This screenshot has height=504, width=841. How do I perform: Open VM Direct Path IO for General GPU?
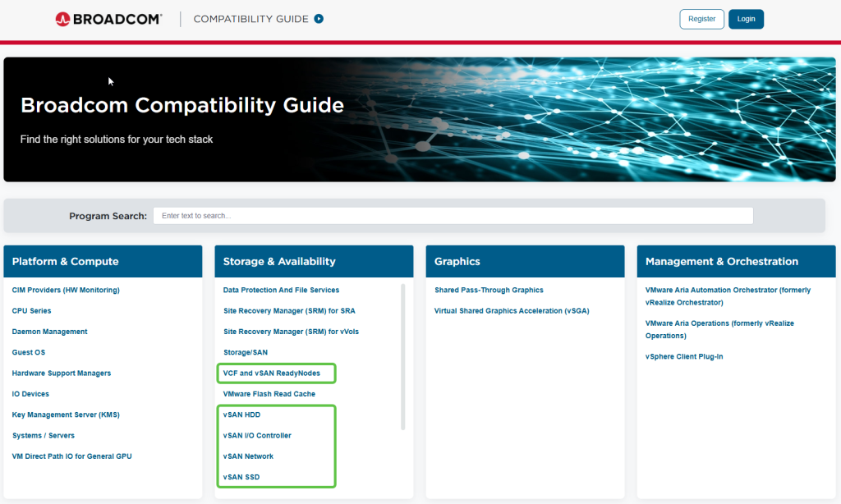[72, 456]
